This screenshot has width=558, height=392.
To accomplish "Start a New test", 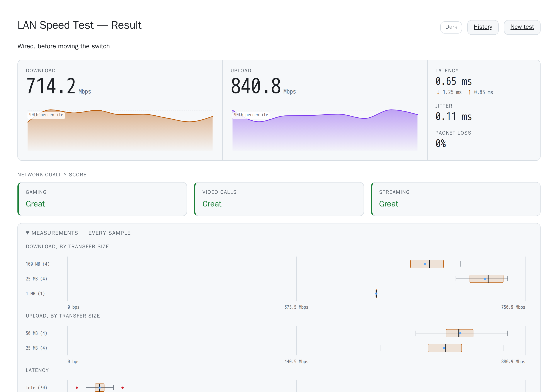I will pos(522,27).
